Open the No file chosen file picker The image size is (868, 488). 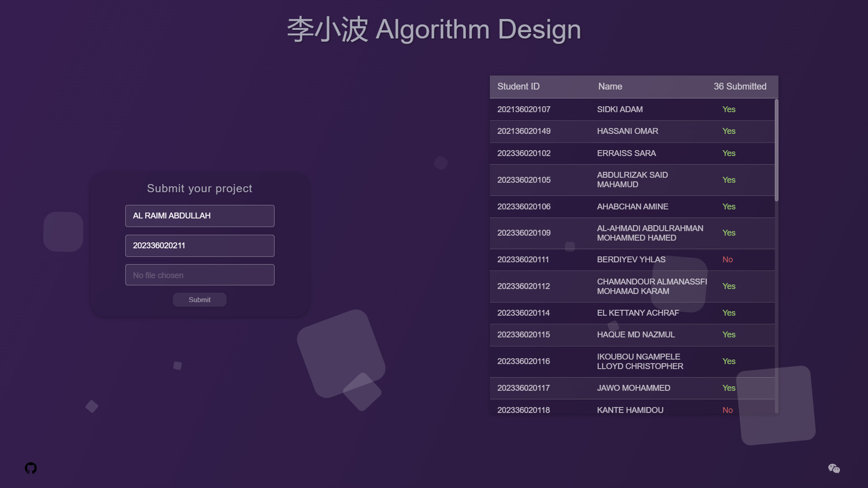199,275
